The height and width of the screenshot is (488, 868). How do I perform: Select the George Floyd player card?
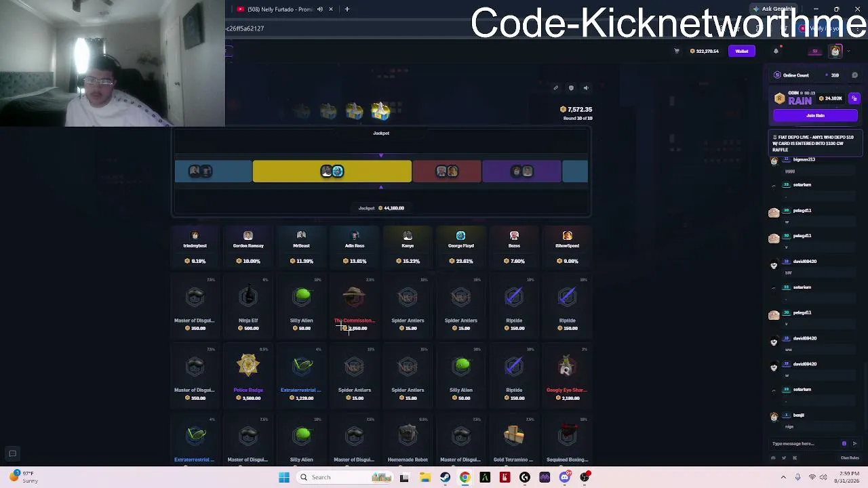(x=461, y=248)
